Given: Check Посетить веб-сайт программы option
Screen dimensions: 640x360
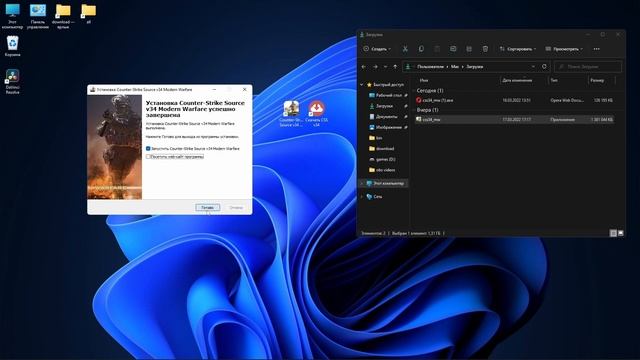Looking at the screenshot, I should (x=148, y=156).
